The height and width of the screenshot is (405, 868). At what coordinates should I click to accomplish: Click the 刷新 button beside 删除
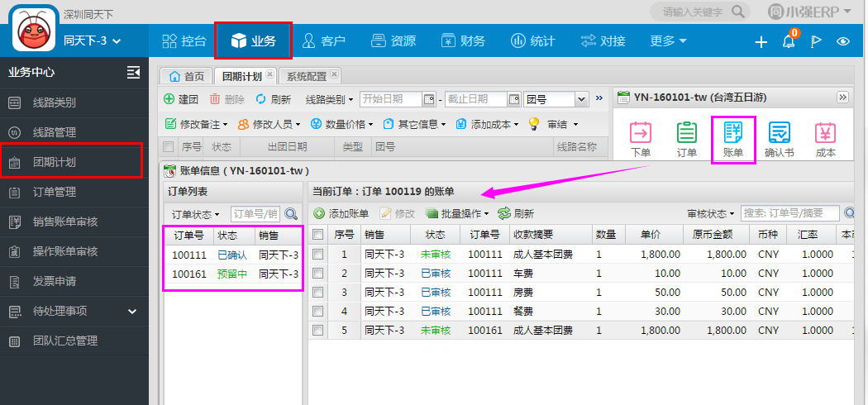(x=274, y=99)
